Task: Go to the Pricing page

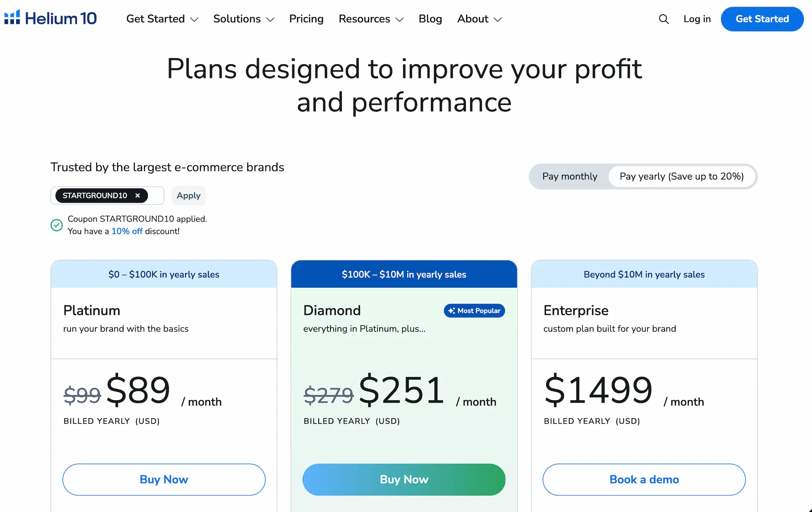Action: click(x=306, y=19)
